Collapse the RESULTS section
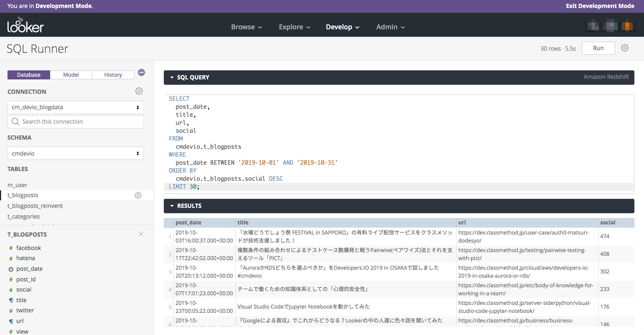Image resolution: width=644 pixels, height=335 pixels. (172, 206)
